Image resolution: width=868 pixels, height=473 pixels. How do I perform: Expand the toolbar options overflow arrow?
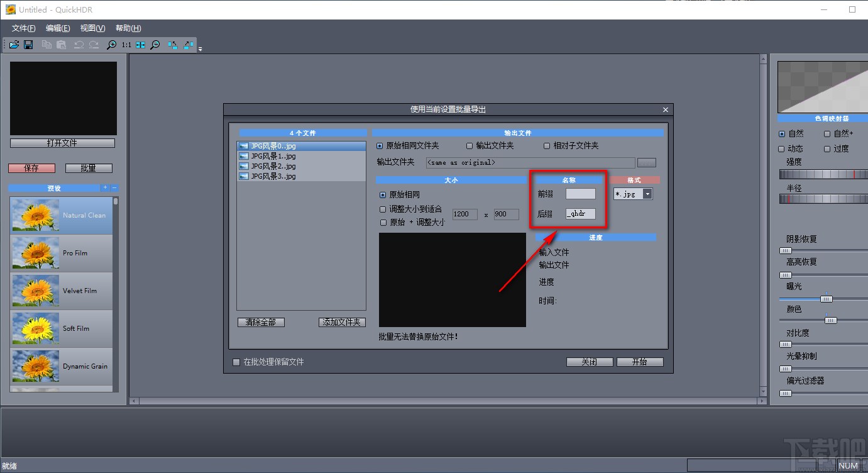tap(200, 48)
